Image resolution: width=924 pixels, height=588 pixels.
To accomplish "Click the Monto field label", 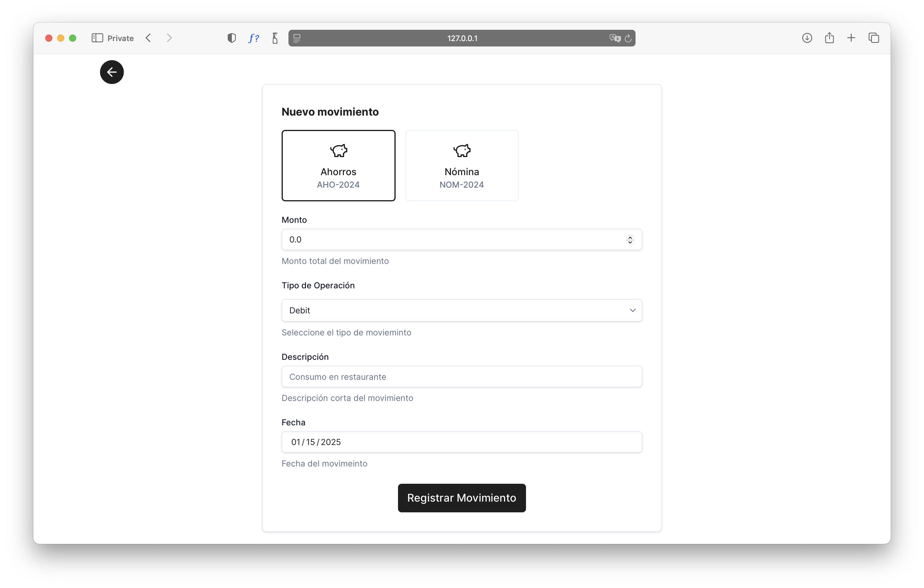I will (294, 220).
